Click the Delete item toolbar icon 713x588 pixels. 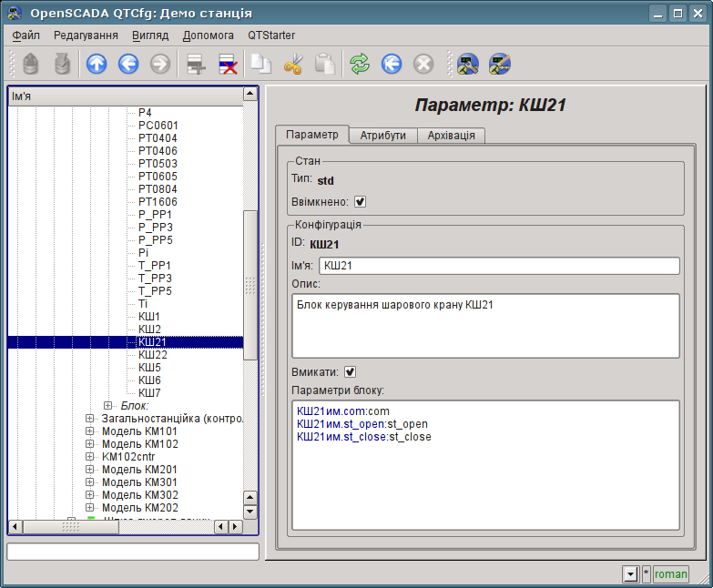(x=228, y=64)
